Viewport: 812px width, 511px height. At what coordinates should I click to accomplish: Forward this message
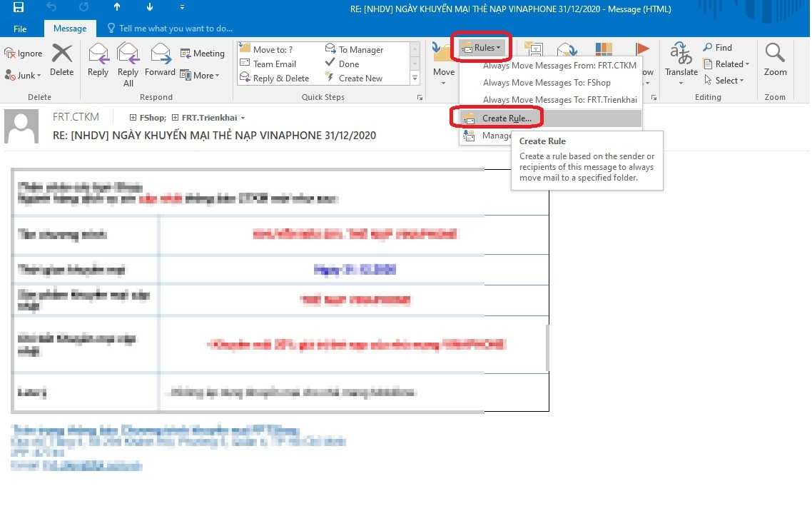(x=160, y=61)
